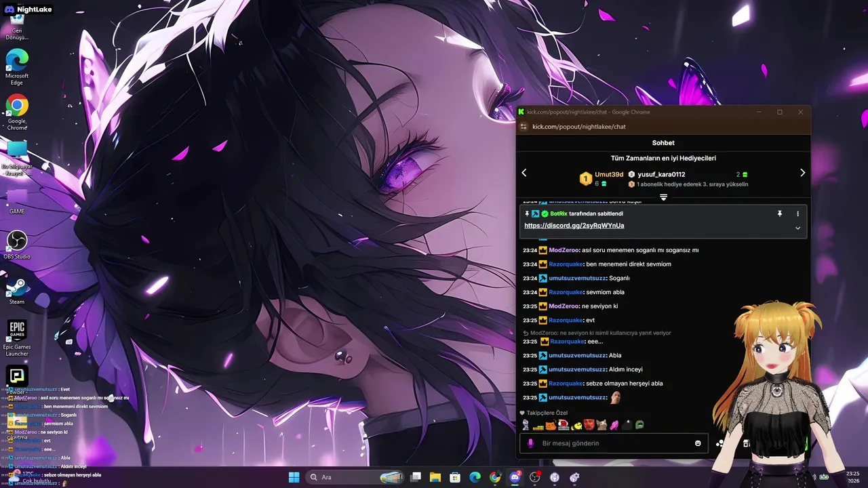Screen dimensions: 868x488
Task: Insert the green blob emote
Action: coord(639,425)
